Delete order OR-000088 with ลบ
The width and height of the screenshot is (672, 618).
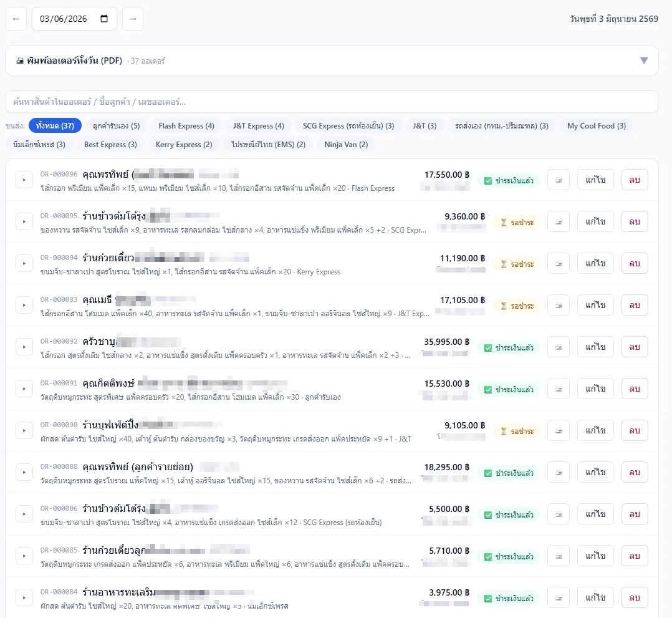(x=635, y=472)
